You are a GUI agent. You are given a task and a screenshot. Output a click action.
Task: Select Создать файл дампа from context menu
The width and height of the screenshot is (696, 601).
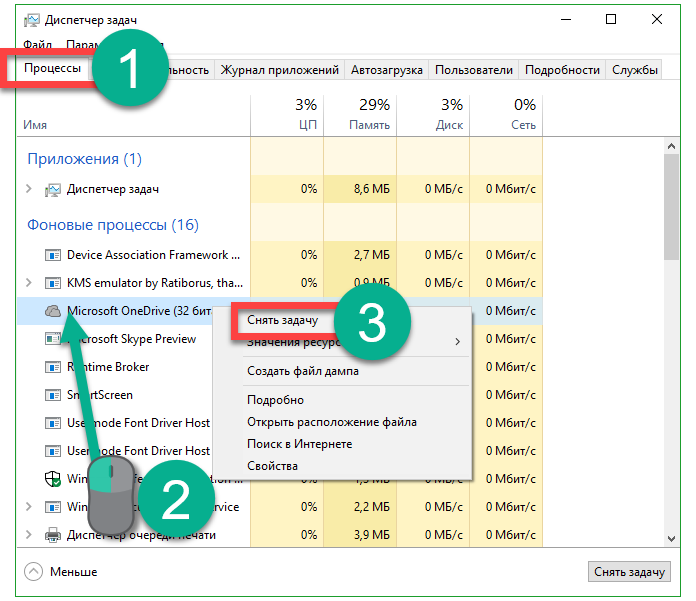click(x=303, y=371)
